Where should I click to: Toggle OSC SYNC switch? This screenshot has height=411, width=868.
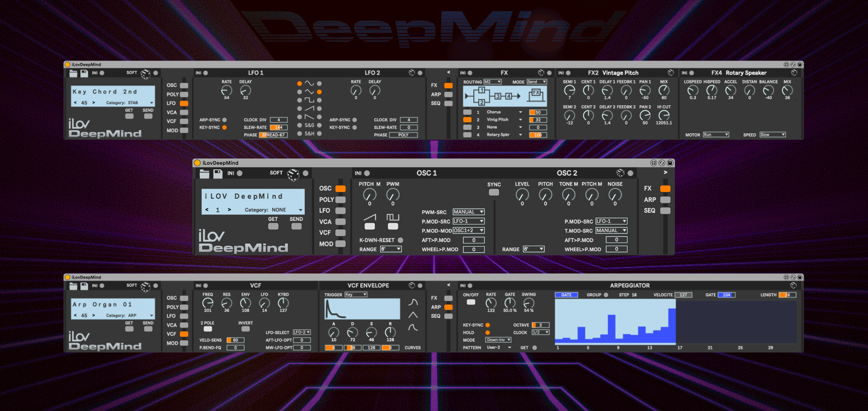[x=494, y=192]
